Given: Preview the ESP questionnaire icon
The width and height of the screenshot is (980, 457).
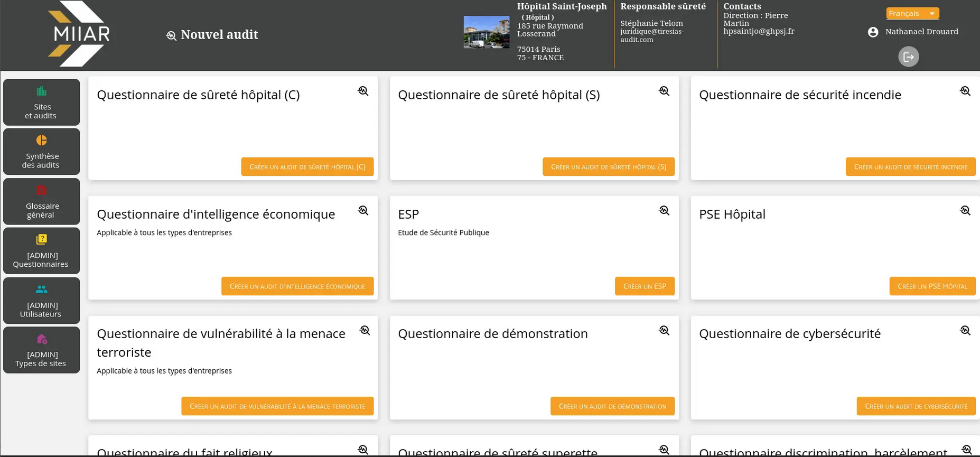Looking at the screenshot, I should tap(664, 210).
